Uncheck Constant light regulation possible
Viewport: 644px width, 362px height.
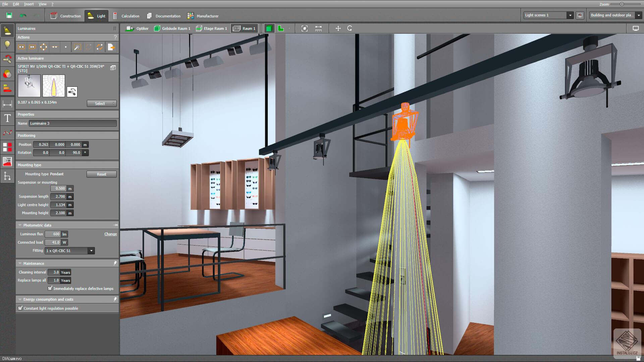click(20, 308)
